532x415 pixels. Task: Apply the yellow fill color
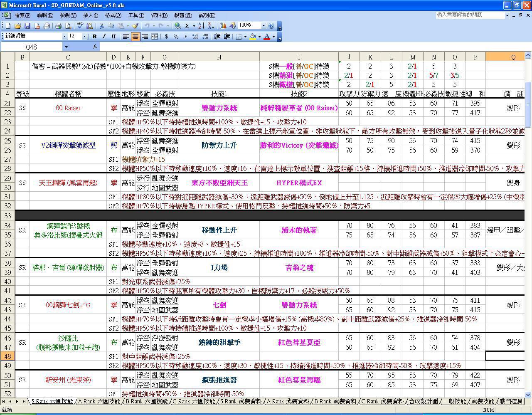[252, 37]
